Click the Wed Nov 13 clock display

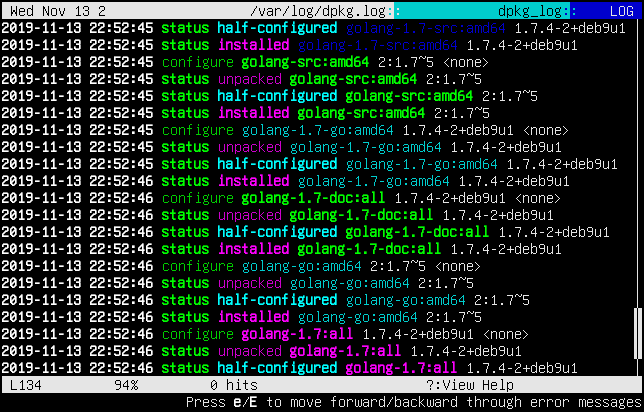pyautogui.click(x=58, y=11)
